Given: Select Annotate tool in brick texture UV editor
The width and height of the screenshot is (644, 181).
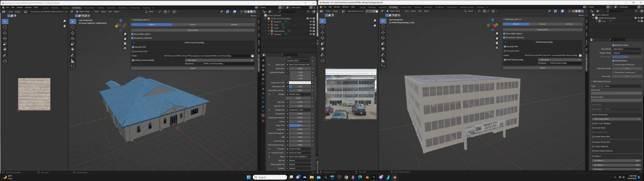Looking at the screenshot, I should click(5, 56).
